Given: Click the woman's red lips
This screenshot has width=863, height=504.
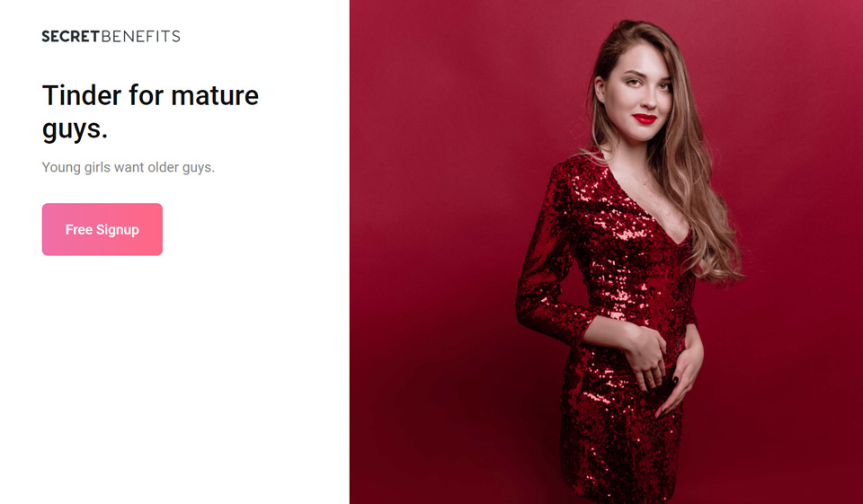Looking at the screenshot, I should 644,119.
